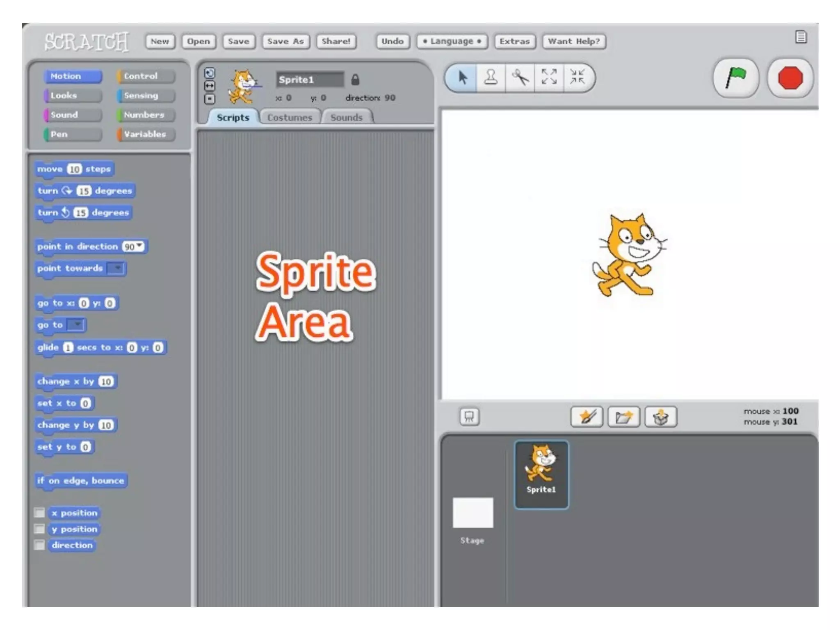840x630 pixels.
Task: Switch to the Scripts tab
Action: coord(233,117)
